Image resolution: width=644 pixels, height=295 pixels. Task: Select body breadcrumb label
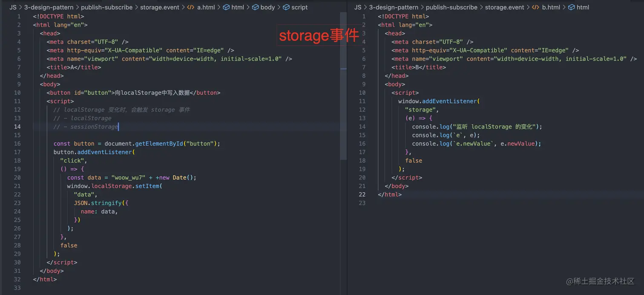coord(267,7)
